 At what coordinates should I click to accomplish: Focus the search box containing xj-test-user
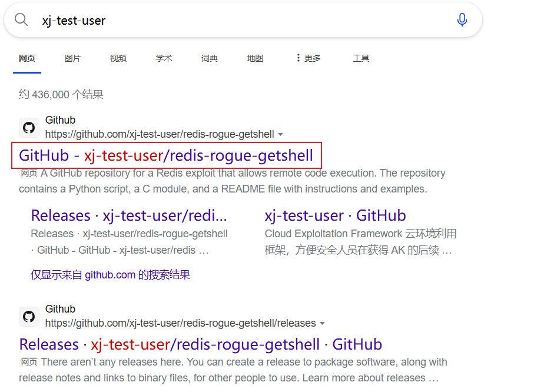coord(243,20)
